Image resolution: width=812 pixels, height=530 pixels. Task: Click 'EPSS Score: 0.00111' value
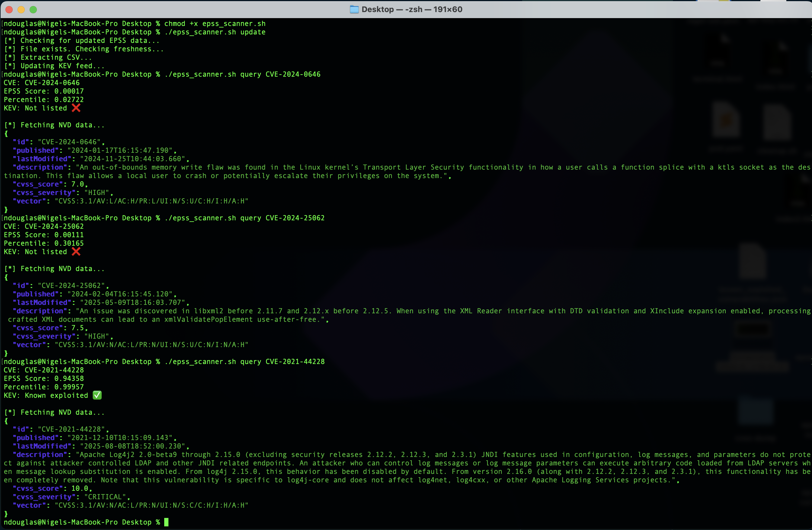(x=44, y=235)
